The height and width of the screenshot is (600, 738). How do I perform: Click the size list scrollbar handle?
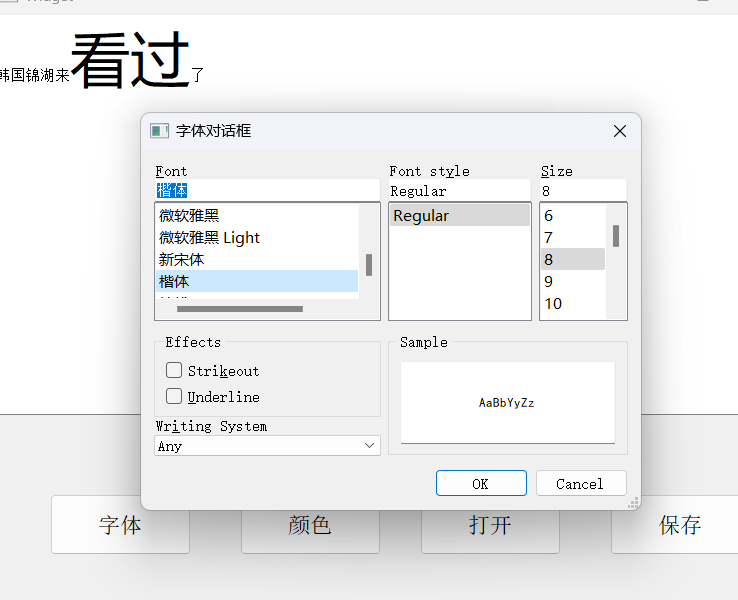click(x=616, y=236)
